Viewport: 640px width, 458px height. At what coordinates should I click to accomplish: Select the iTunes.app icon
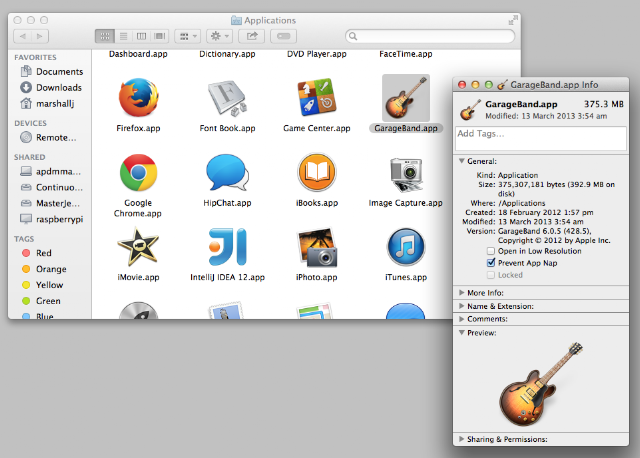point(406,247)
